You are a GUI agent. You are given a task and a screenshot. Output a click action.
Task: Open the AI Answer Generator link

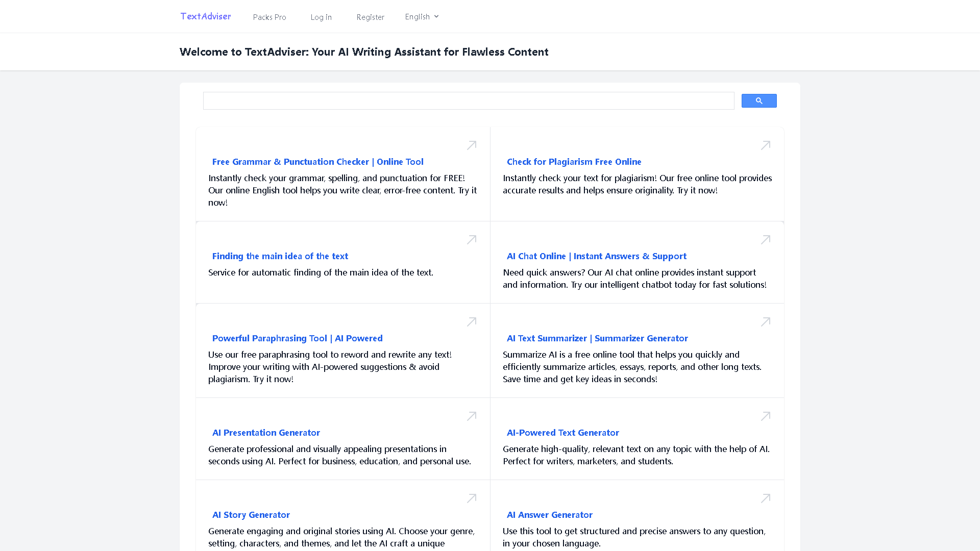click(549, 515)
